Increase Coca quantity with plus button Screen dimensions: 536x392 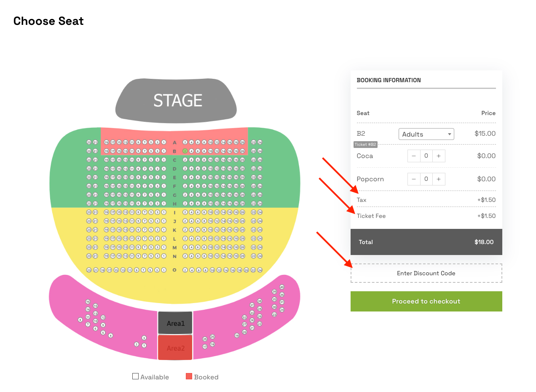tap(439, 156)
